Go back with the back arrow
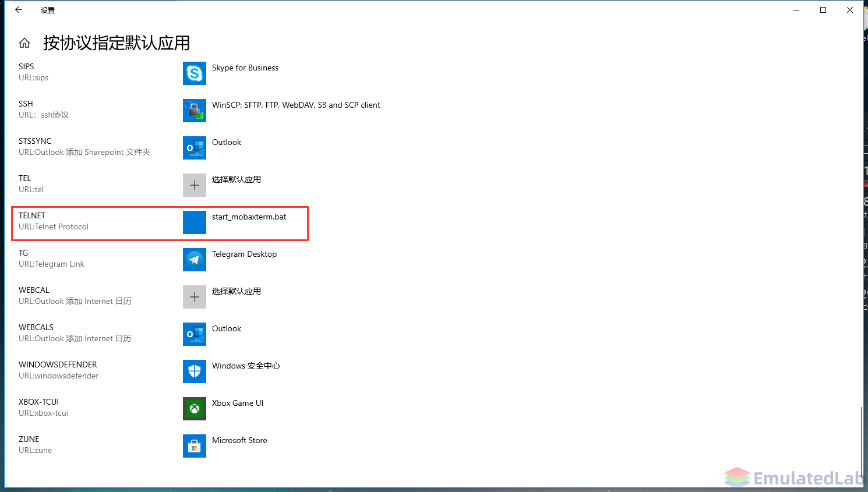 click(19, 10)
